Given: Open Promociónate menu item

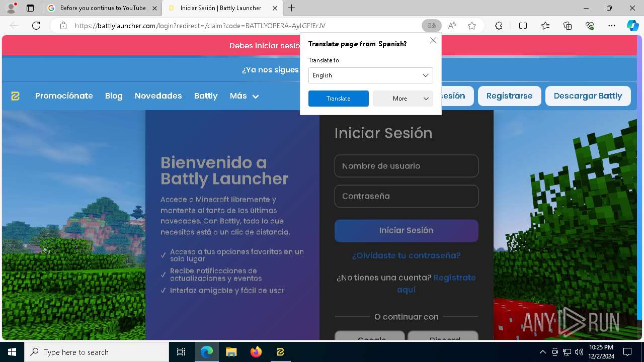Looking at the screenshot, I should (x=64, y=96).
